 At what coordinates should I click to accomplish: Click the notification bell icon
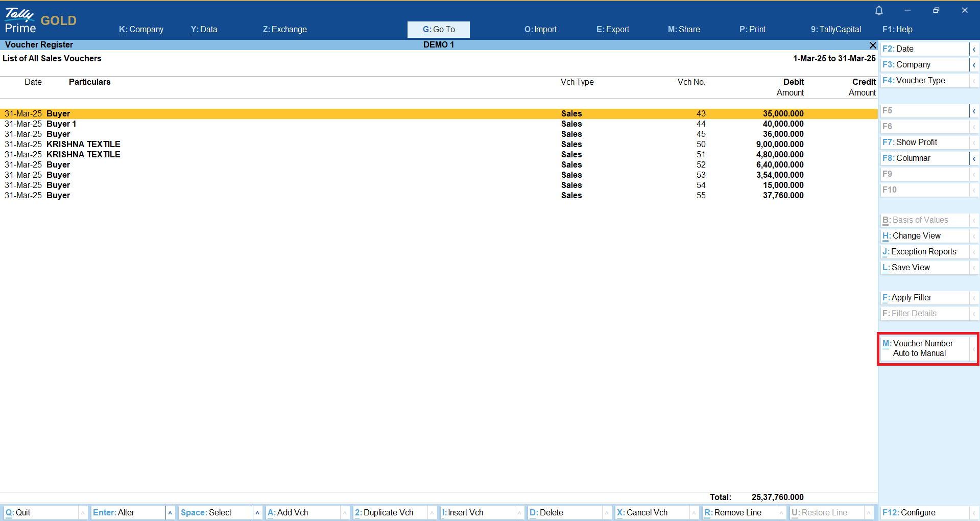point(879,11)
